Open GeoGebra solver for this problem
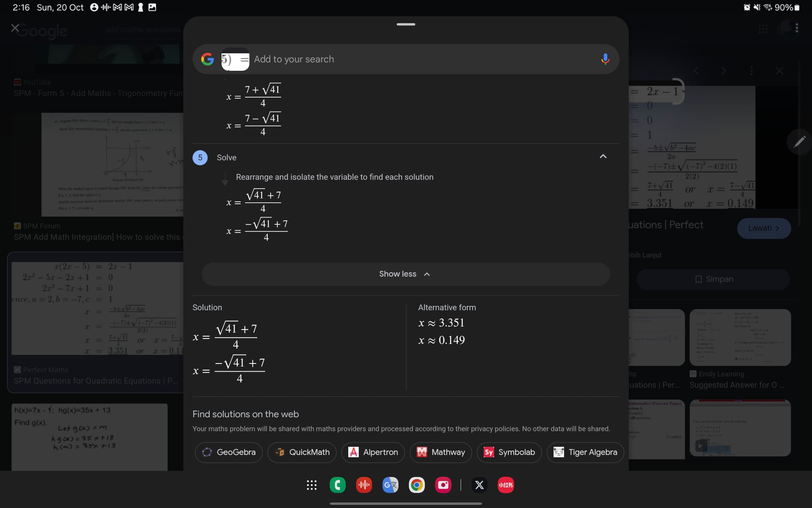The height and width of the screenshot is (508, 812). pos(228,452)
